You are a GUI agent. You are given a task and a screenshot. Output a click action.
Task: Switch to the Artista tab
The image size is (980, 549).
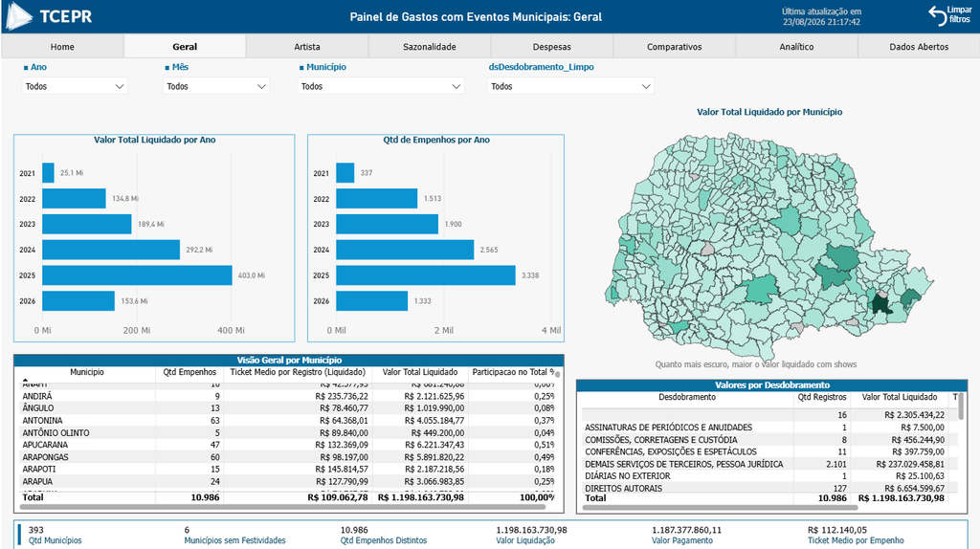tap(307, 47)
